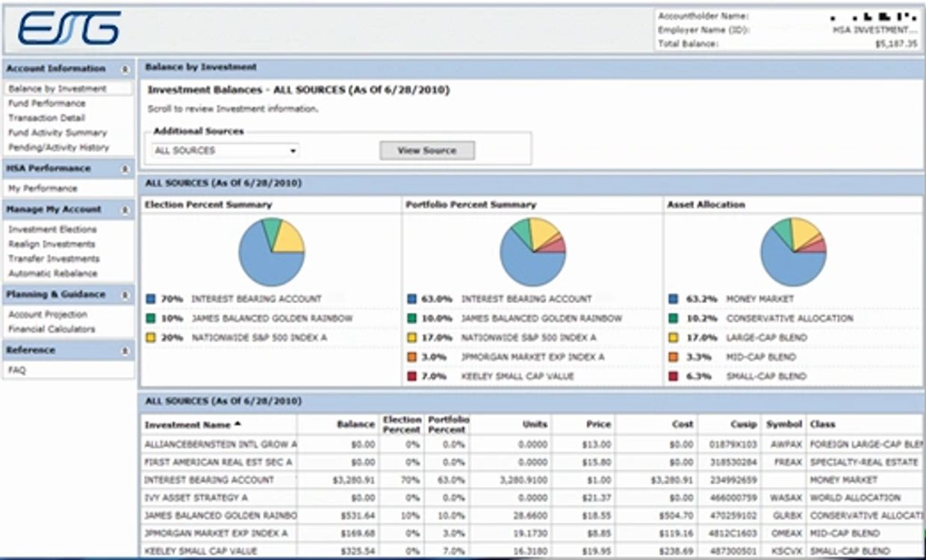Click yellow swatch for 17.0% Large-Cap Blend
Screen dimensions: 926x560
click(x=674, y=337)
